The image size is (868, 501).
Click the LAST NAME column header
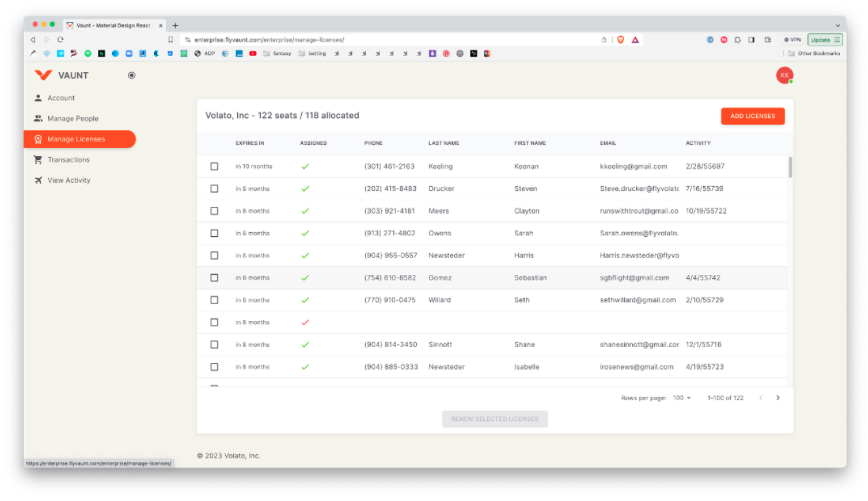pos(443,143)
